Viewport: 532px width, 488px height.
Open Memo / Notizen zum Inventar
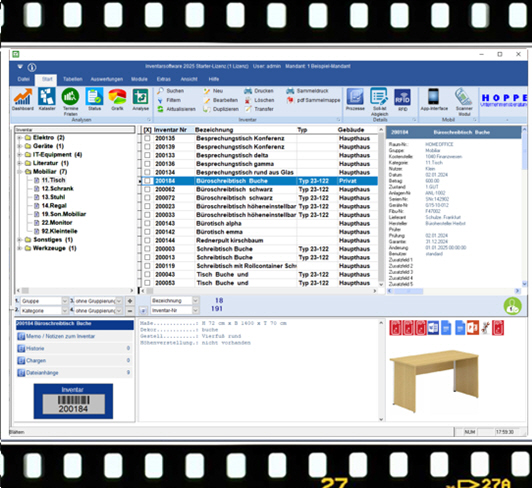74,336
